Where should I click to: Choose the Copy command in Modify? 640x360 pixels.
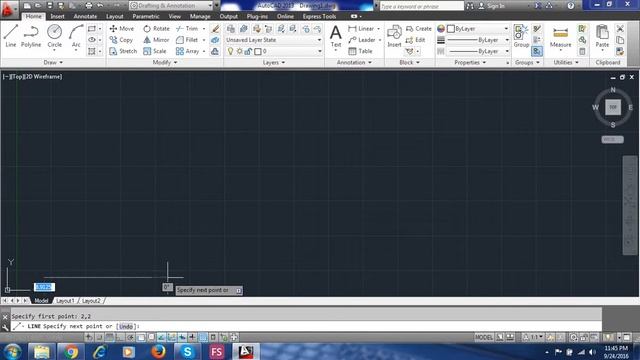121,40
